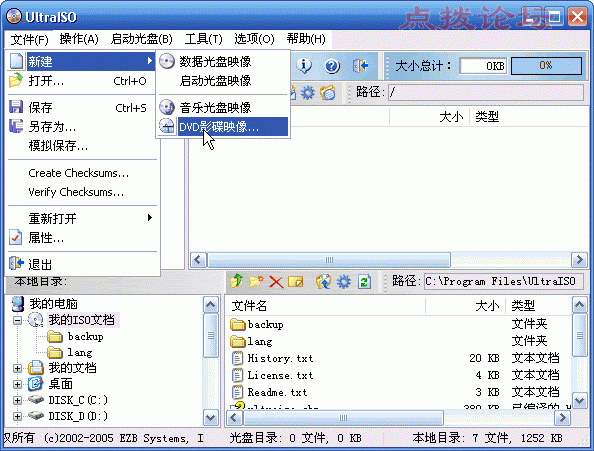The height and width of the screenshot is (451, 594).
Task: Expand the 我的文档 tree node
Action: [17, 368]
